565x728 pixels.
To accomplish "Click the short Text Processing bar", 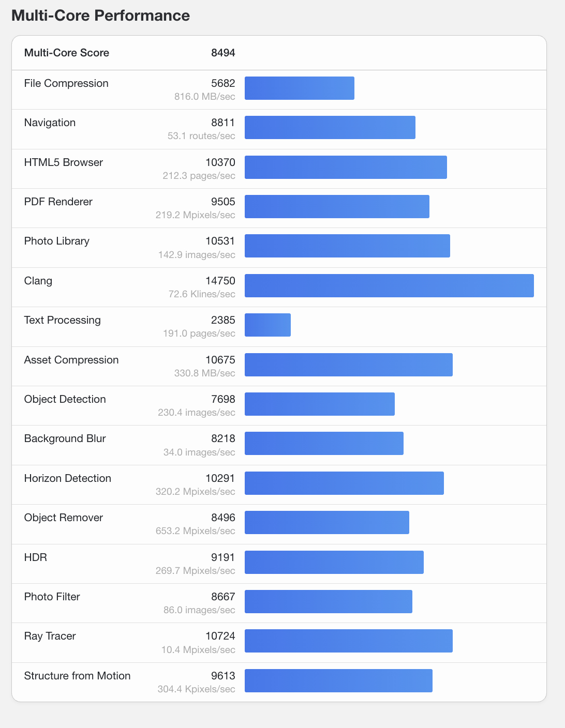I will click(x=267, y=325).
